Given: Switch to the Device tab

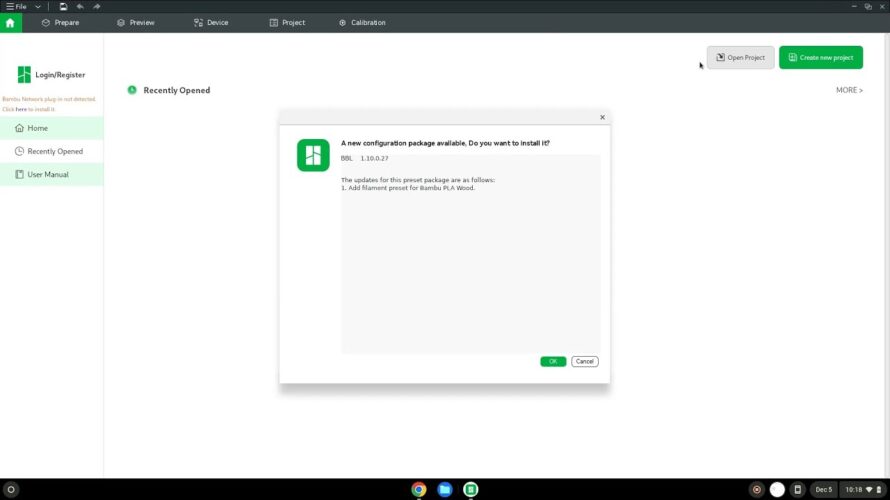Looking at the screenshot, I should [x=211, y=23].
